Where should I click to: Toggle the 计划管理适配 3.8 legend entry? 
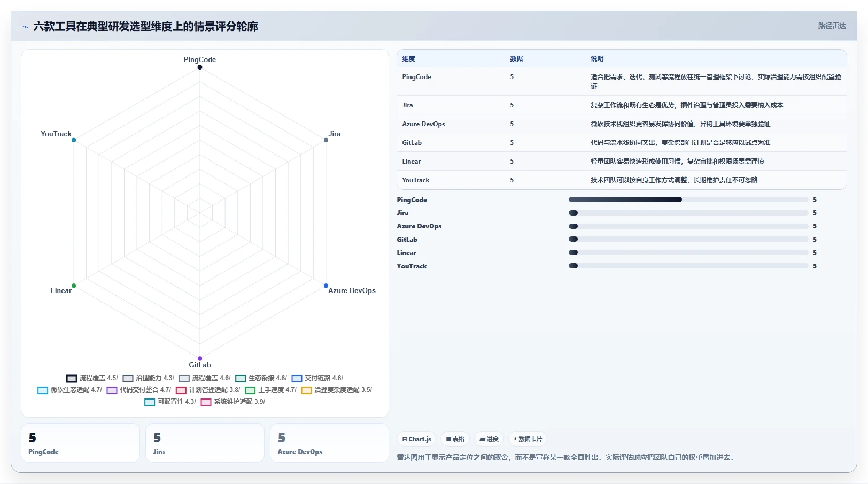click(208, 390)
